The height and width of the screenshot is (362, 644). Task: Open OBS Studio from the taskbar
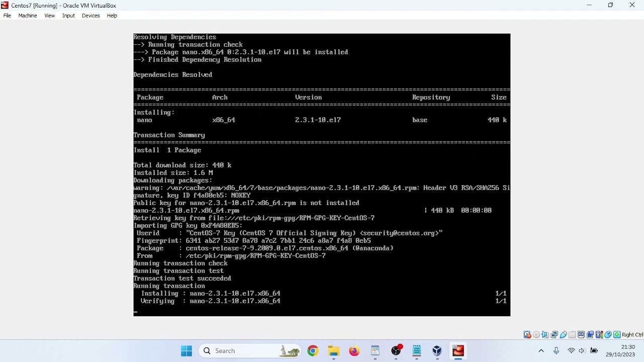(x=396, y=351)
